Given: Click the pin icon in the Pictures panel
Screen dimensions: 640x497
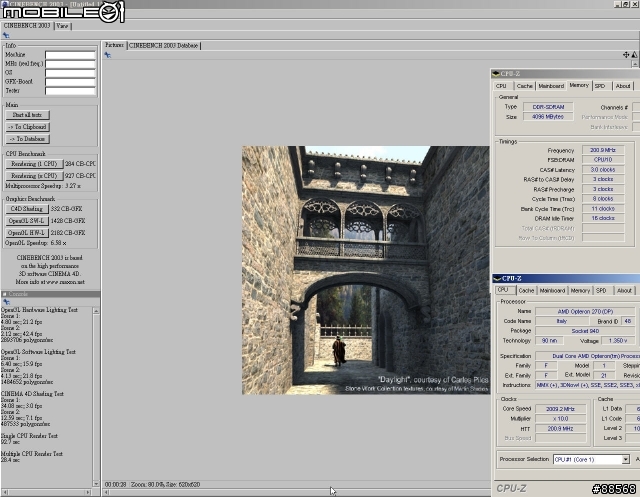Looking at the screenshot, I should (x=108, y=55).
